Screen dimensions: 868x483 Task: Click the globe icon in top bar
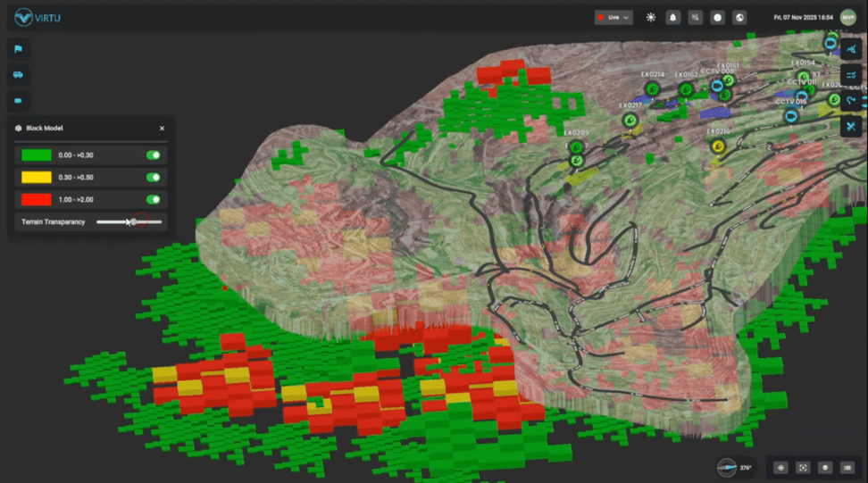pos(739,17)
